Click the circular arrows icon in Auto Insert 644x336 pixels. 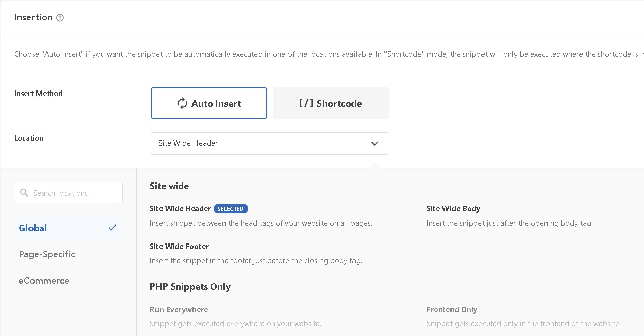pyautogui.click(x=182, y=103)
